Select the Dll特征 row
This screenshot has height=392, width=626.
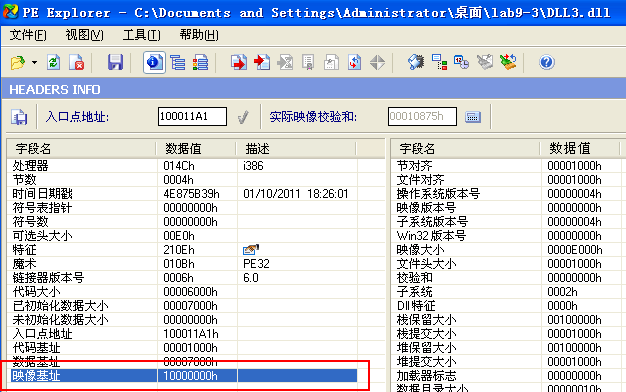click(508, 306)
